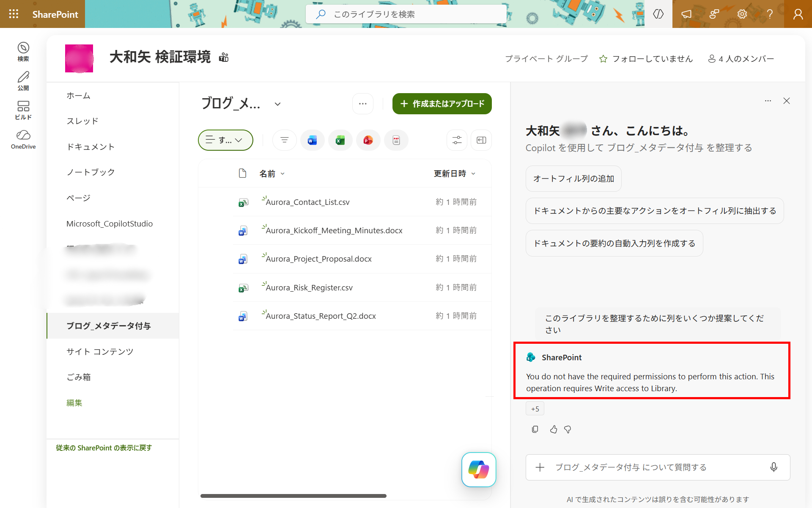Screen dimensions: 812x508
Task: Open the 検索 sidebar icon
Action: pyautogui.click(x=23, y=52)
